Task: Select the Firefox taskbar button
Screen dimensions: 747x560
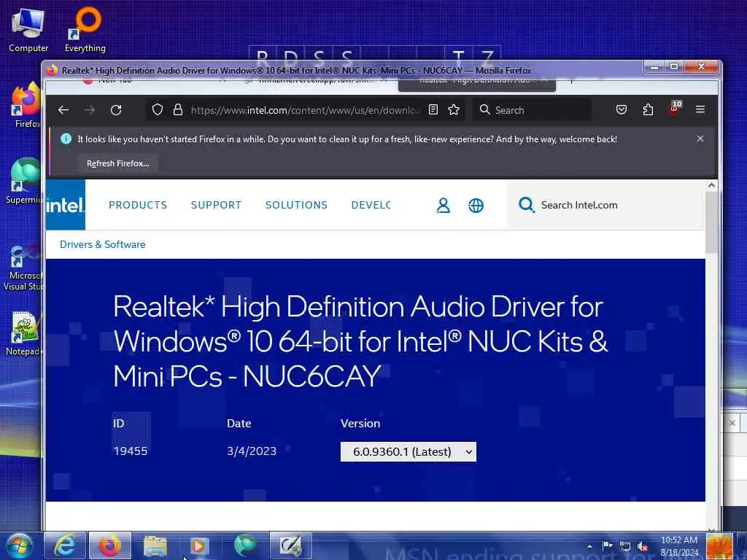Action: click(x=110, y=545)
